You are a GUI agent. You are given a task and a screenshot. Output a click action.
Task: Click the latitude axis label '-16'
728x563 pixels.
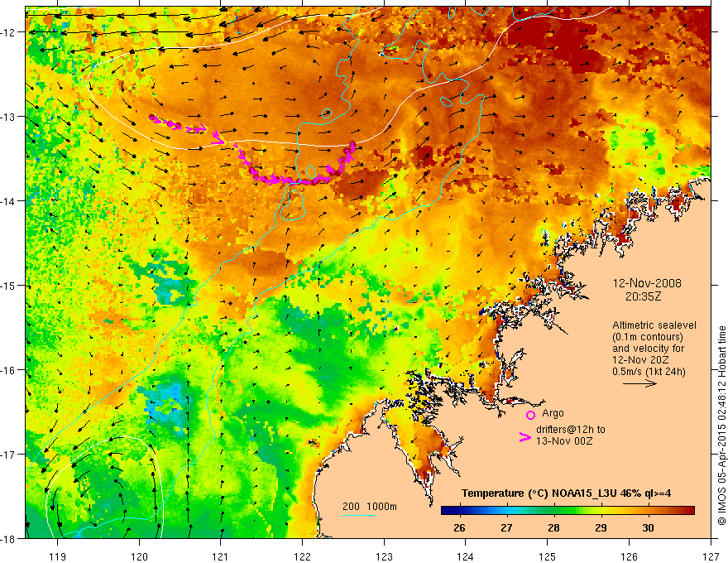(x=9, y=370)
